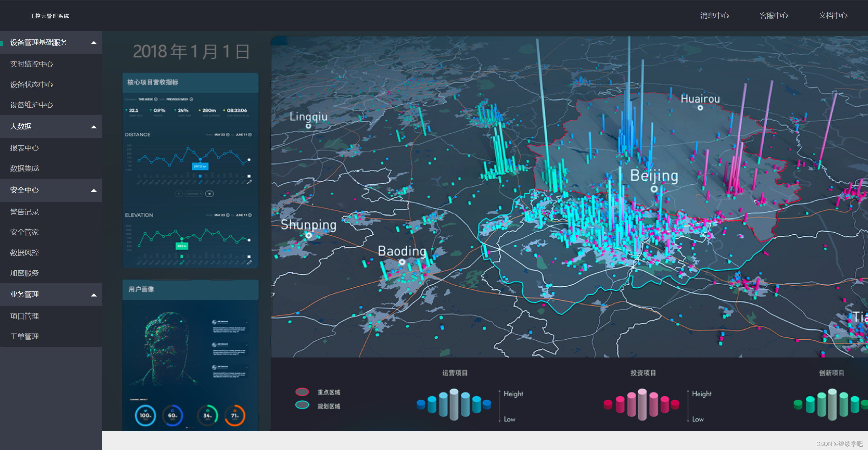
Task: Open 实时监控中心 in the sidebar
Action: pos(32,64)
